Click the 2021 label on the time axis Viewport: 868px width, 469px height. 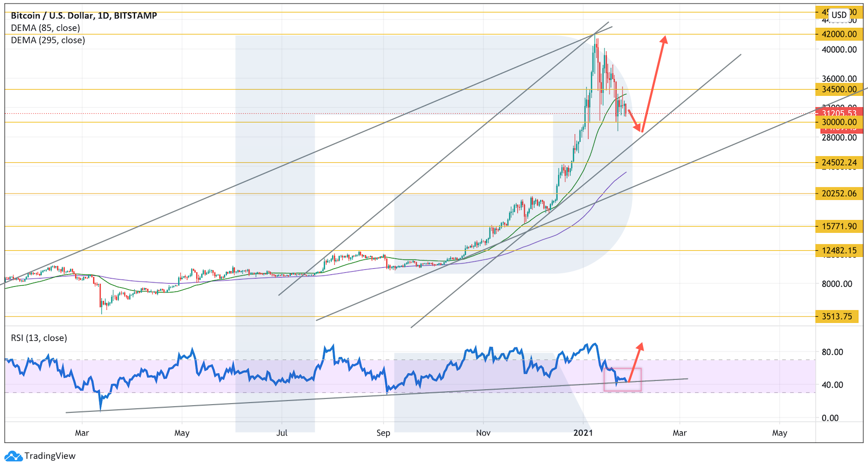[x=583, y=433]
